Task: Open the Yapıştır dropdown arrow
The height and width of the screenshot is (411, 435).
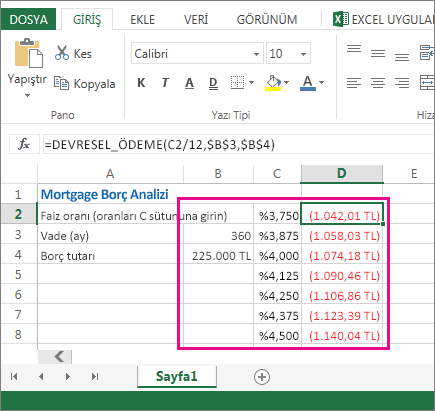Action: click(x=27, y=96)
